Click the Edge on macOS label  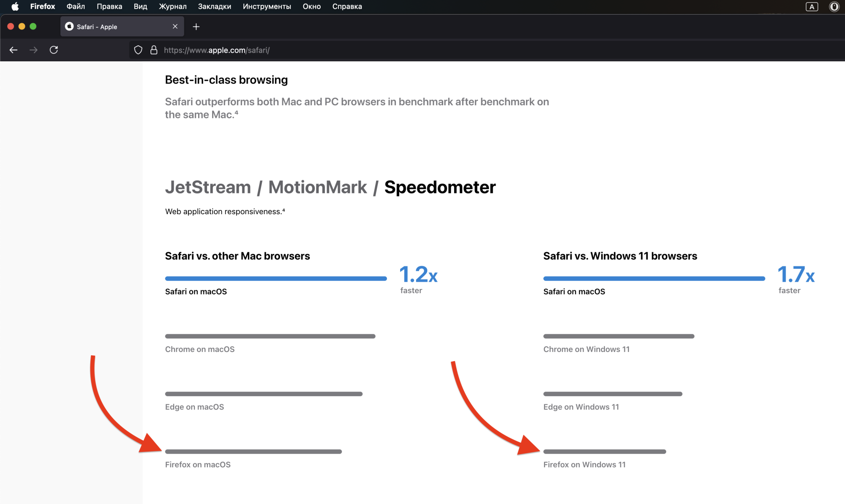point(194,407)
